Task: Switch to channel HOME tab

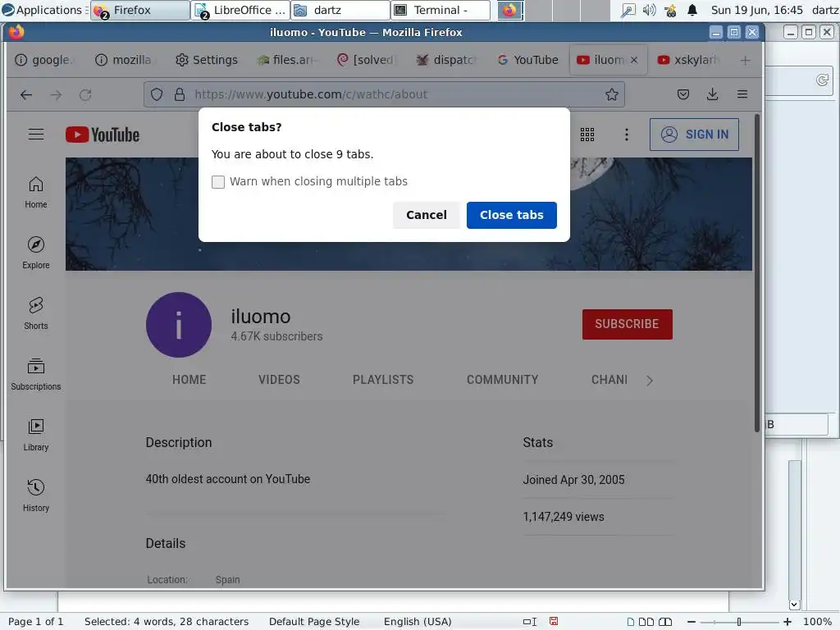Action: tap(189, 380)
